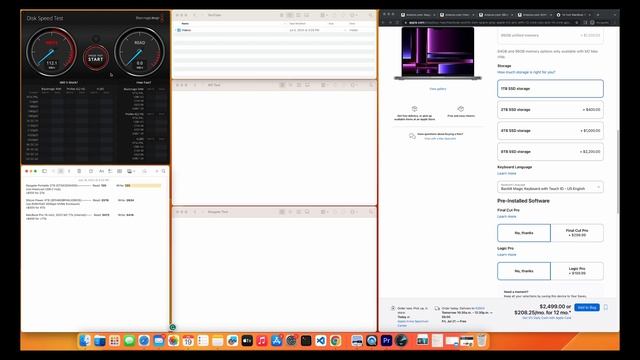Image resolution: width=640 pixels, height=360 pixels.
Task: Select the 96GB unified memory option
Action: point(550,36)
